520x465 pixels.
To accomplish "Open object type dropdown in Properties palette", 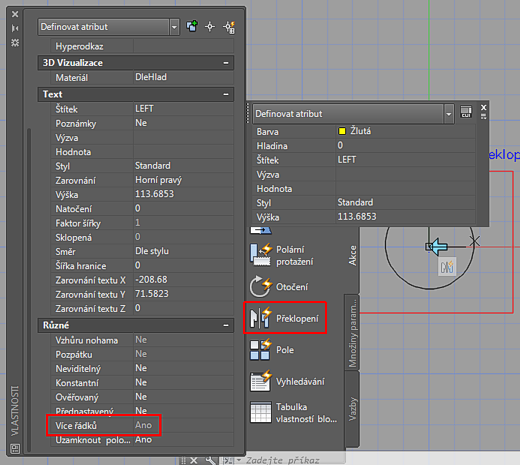I will click(174, 27).
